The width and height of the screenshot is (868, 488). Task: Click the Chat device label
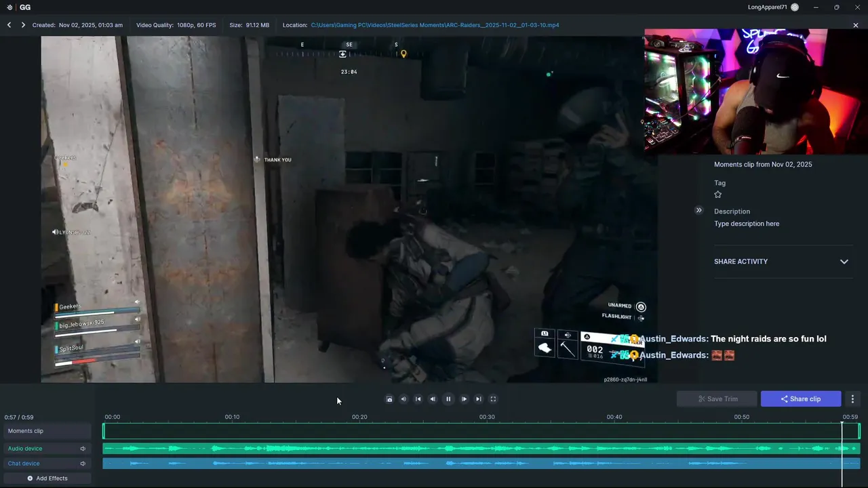(24, 464)
